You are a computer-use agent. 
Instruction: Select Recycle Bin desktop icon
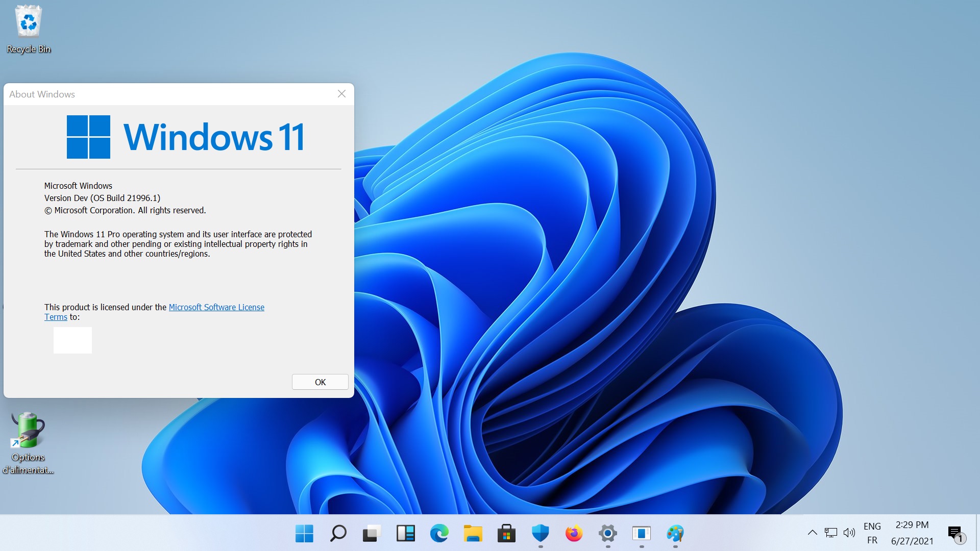click(29, 29)
